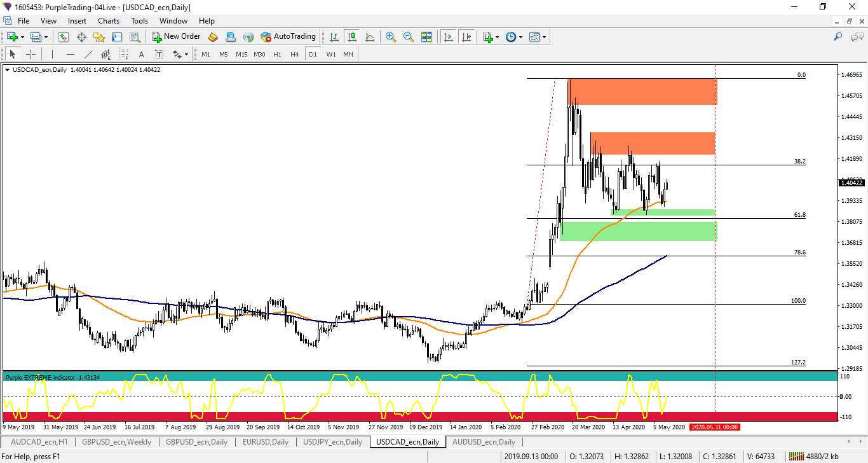
Task: Expand the New Chart dropdown arrow
Action: coord(22,37)
